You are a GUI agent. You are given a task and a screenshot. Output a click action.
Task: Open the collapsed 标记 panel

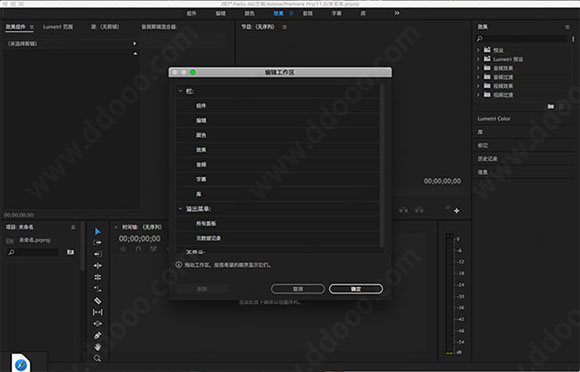[483, 145]
